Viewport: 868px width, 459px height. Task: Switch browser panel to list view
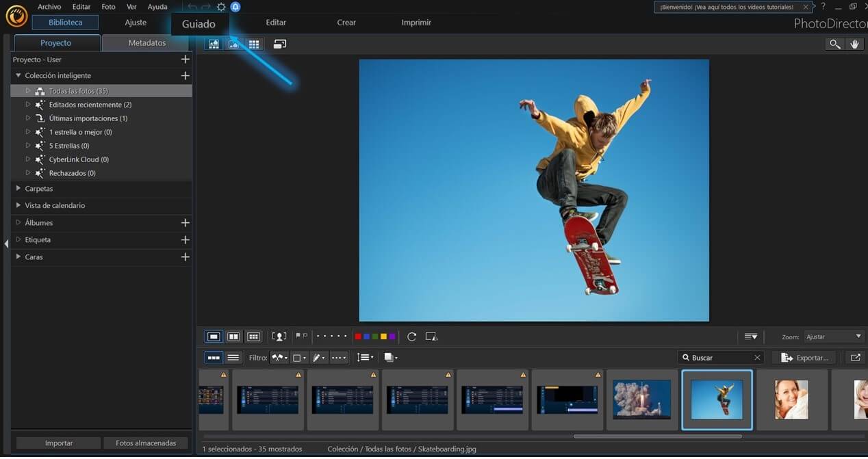click(233, 357)
